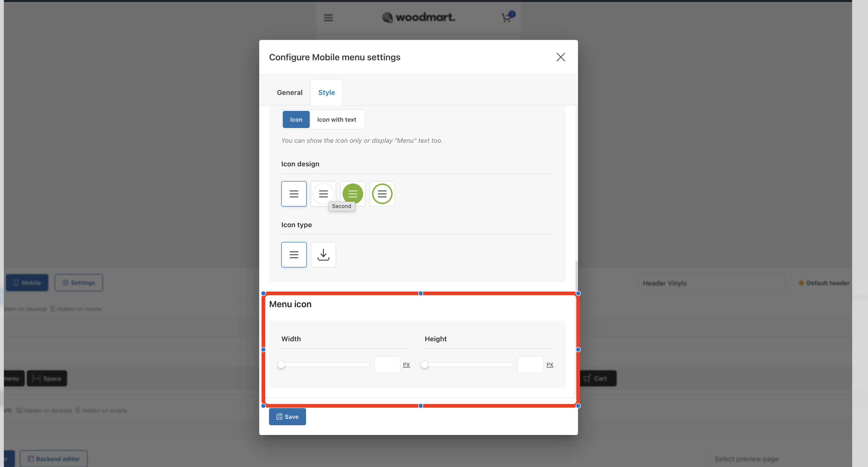This screenshot has height=467, width=868.
Task: Choose the default hamburger icon type
Action: click(294, 255)
